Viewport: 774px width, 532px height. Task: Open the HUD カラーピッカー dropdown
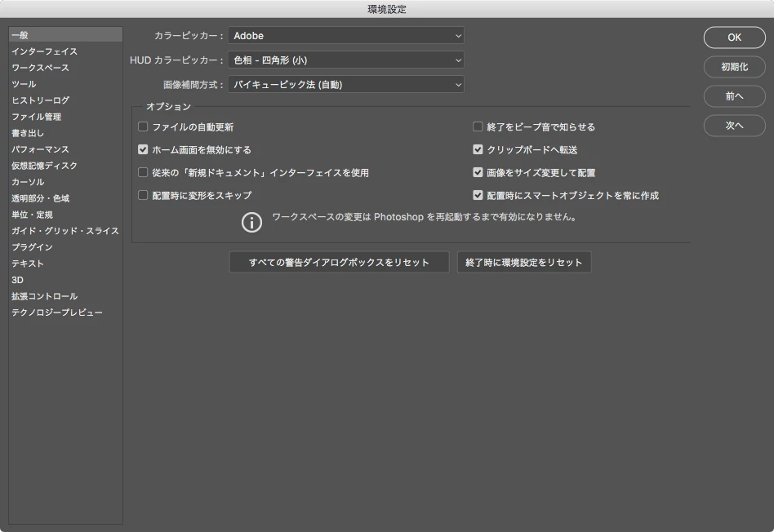click(346, 60)
